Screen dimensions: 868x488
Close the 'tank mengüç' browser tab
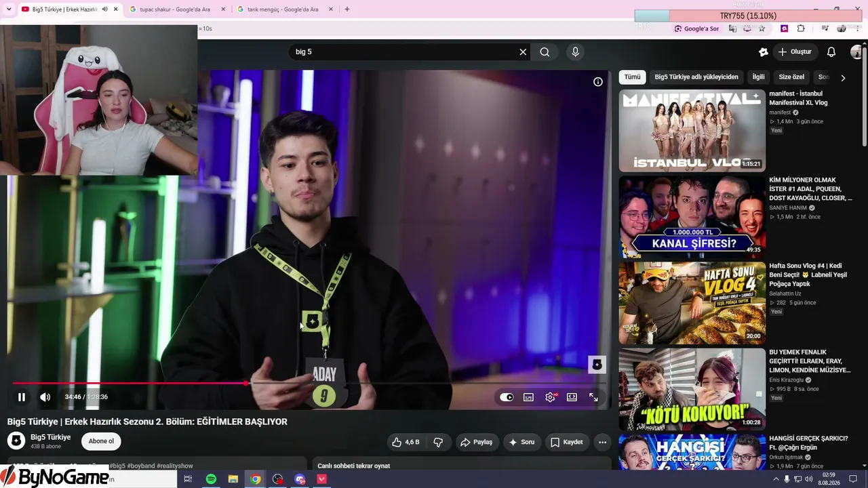coord(331,9)
